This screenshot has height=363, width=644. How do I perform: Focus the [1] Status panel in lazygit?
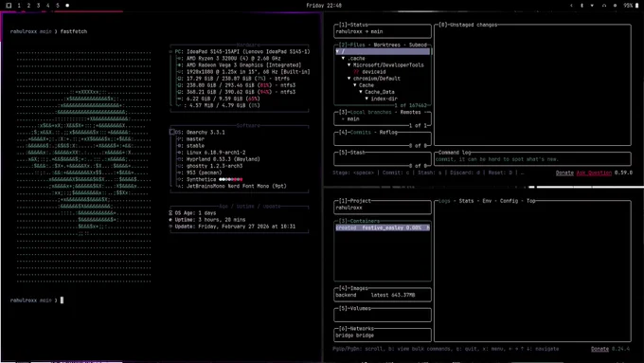(383, 31)
